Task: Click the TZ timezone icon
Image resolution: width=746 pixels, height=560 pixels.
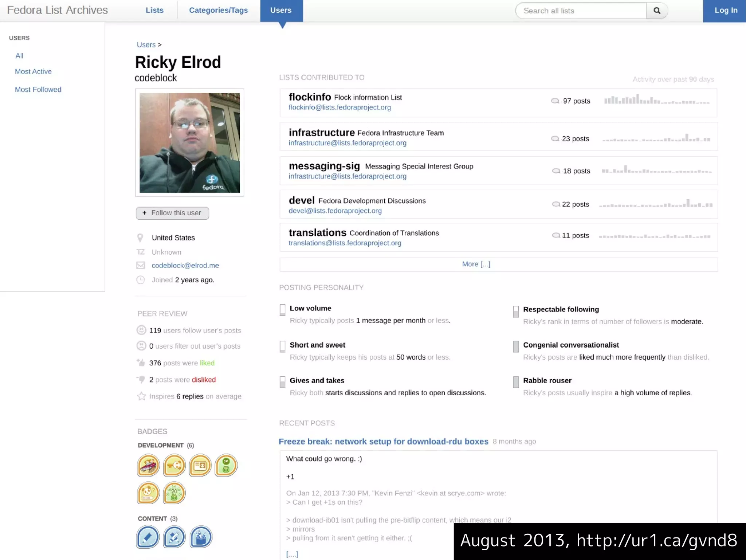Action: tap(141, 252)
